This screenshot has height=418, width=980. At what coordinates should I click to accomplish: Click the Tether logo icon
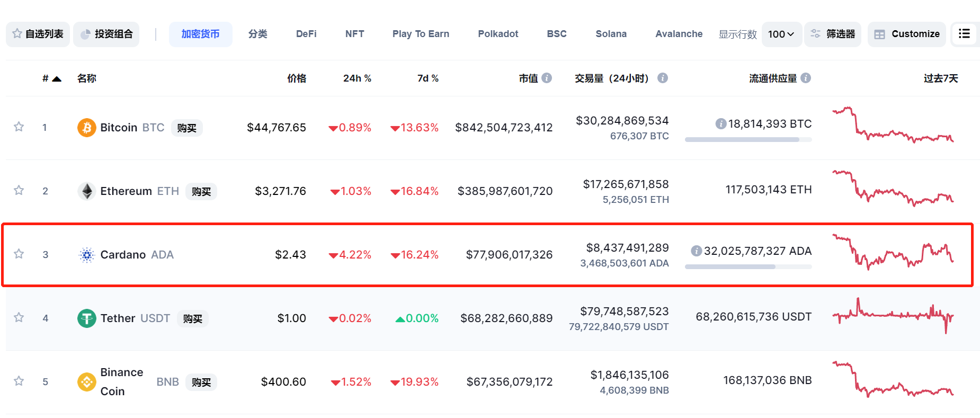[x=87, y=318]
